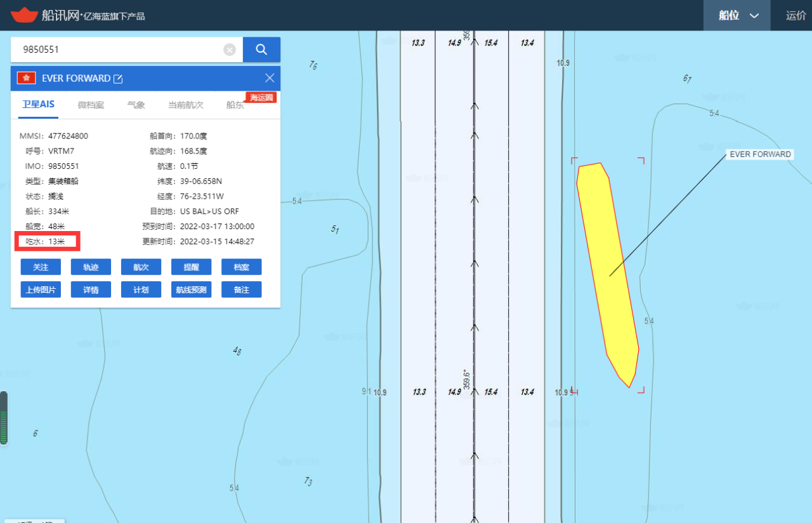
Task: Open the 当前航次 tab
Action: tap(185, 105)
